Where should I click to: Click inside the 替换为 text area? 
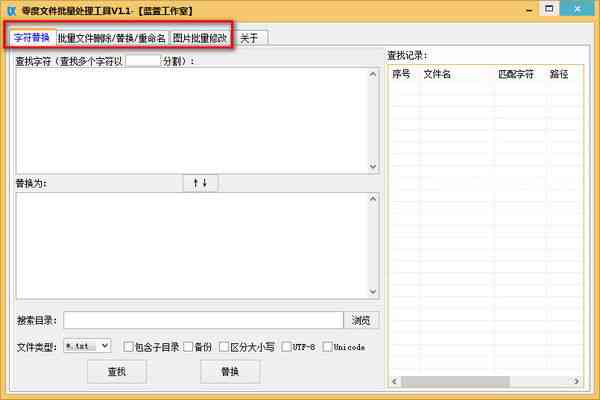[x=192, y=246]
